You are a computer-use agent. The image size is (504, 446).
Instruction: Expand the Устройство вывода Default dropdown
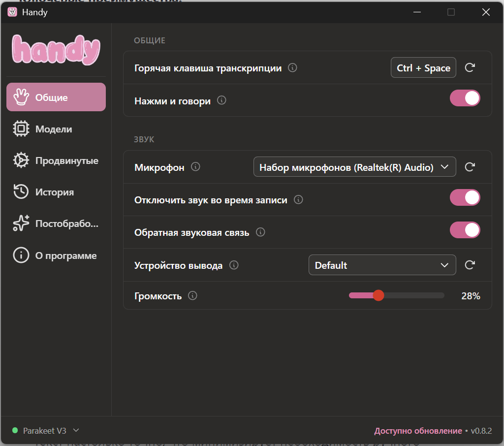tap(382, 265)
